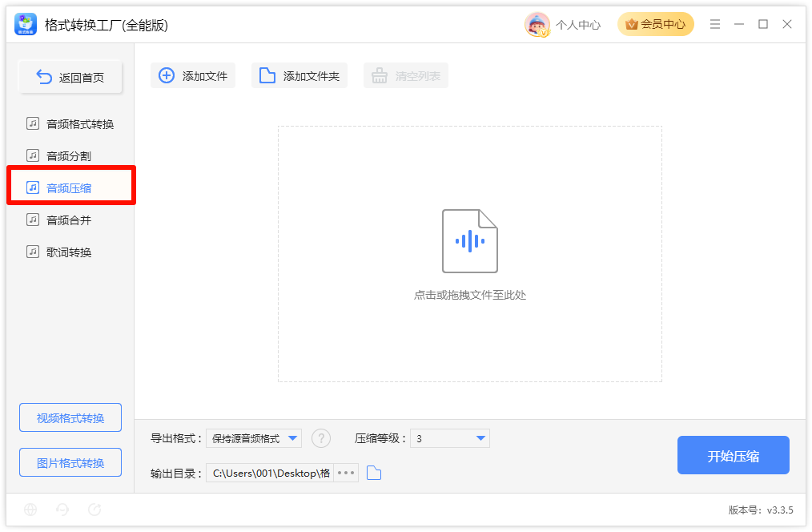The image size is (812, 532).
Task: Click the 清空列表 clear list button
Action: (405, 75)
